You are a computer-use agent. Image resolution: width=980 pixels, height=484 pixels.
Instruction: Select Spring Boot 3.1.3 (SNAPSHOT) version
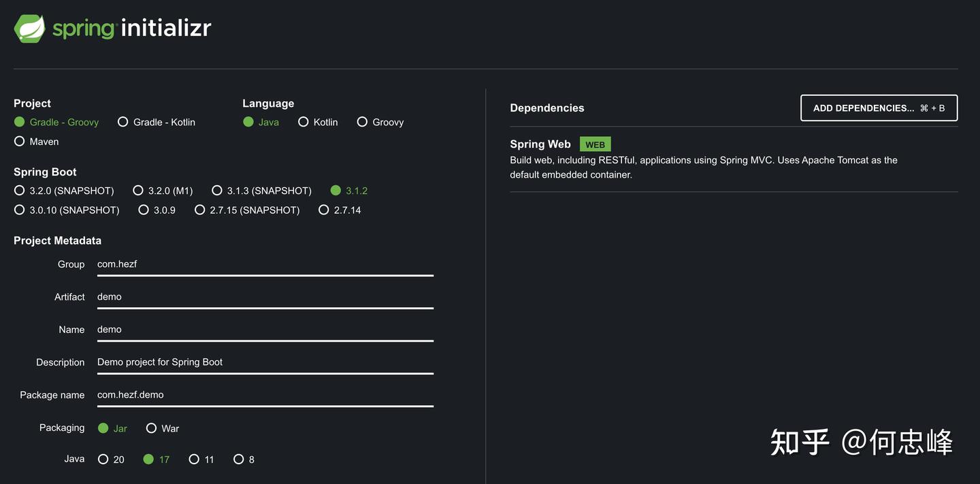261,191
